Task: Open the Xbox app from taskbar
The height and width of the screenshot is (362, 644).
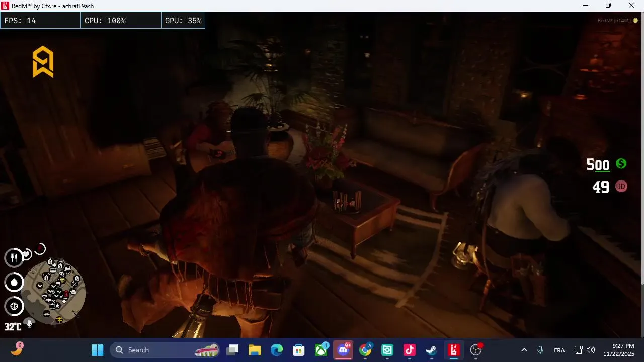Action: [321, 350]
